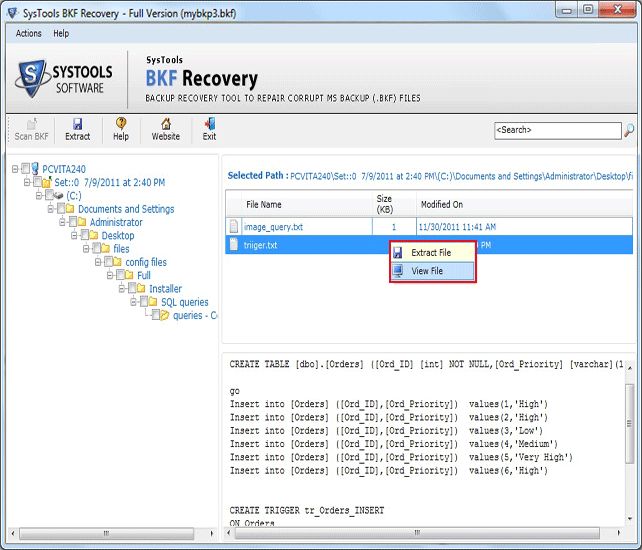642x550 pixels.
Task: Click the PCVITA240 computer icon
Action: (x=34, y=169)
